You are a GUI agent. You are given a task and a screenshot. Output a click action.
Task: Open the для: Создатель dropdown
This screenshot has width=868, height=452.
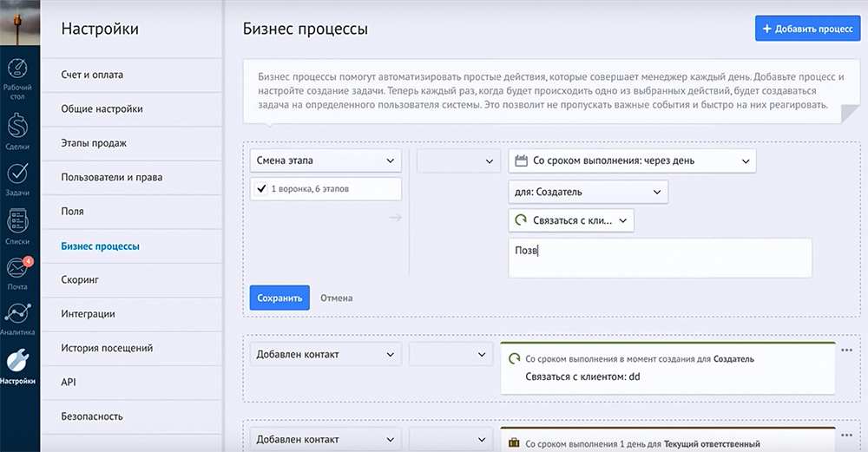pos(588,192)
